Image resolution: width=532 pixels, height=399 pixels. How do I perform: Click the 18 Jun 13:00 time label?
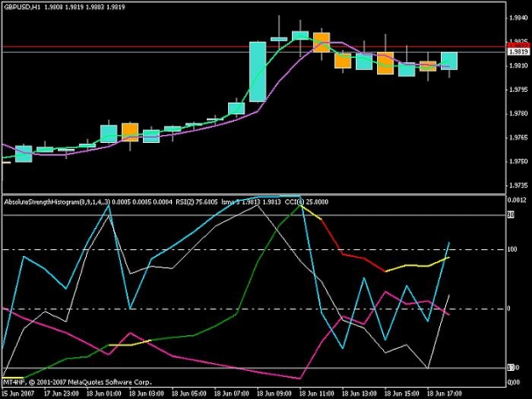coord(359,394)
